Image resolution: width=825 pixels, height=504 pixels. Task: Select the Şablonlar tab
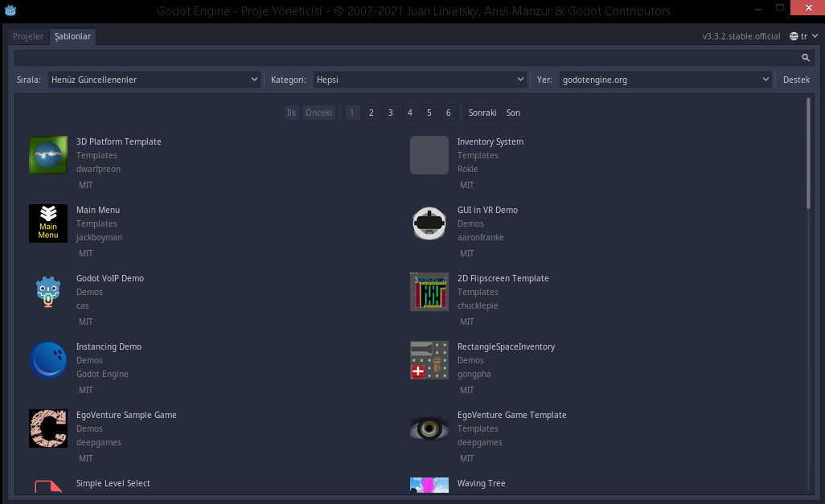coord(72,36)
